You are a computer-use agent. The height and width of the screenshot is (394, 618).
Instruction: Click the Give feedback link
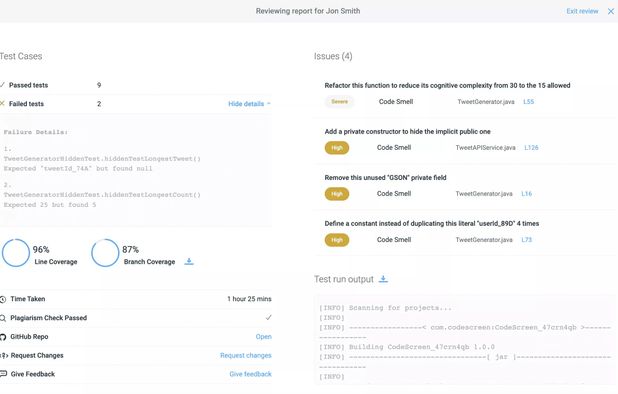(250, 374)
